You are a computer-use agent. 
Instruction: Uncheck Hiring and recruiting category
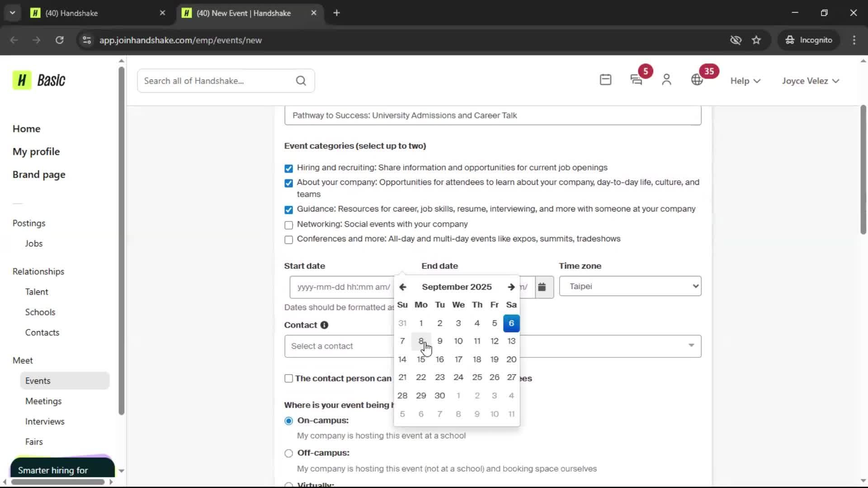point(288,169)
